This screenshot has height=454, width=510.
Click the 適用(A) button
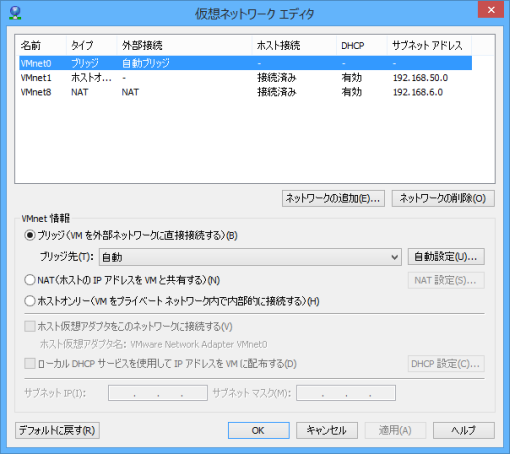click(x=395, y=430)
